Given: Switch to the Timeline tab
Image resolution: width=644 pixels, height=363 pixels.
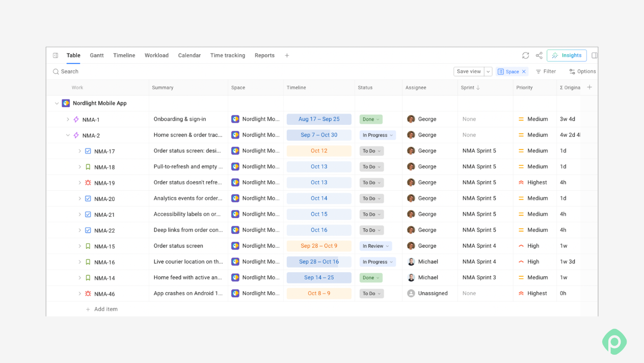Looking at the screenshot, I should pyautogui.click(x=124, y=56).
